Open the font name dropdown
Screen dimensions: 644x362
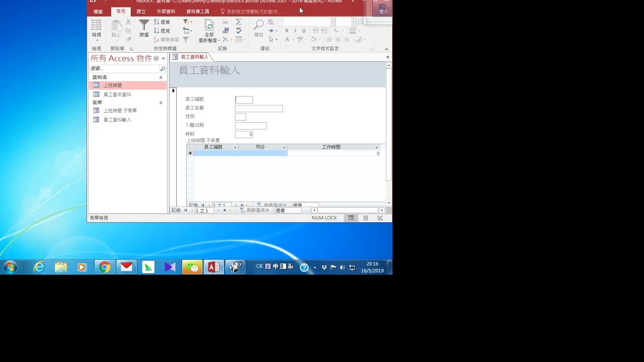click(x=333, y=22)
